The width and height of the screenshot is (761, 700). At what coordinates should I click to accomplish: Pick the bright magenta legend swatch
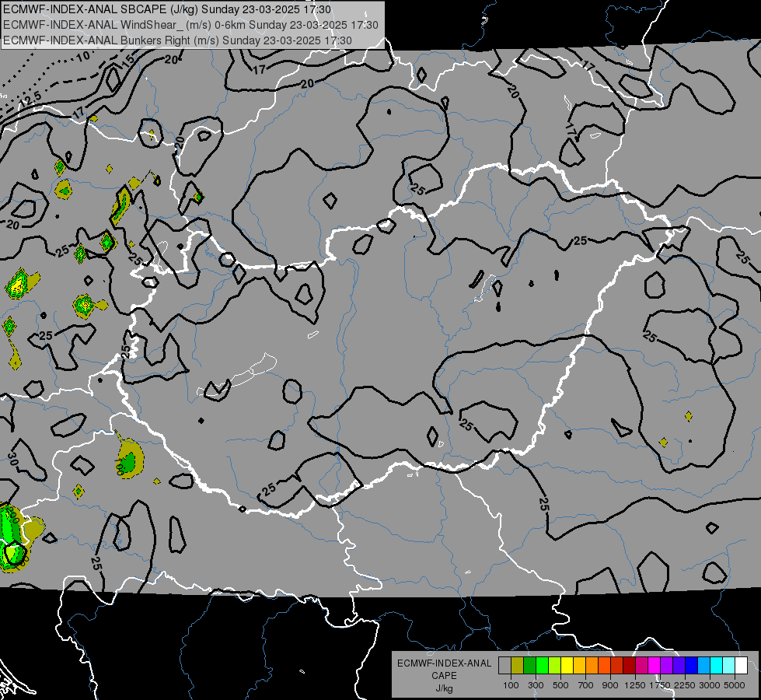tap(655, 666)
